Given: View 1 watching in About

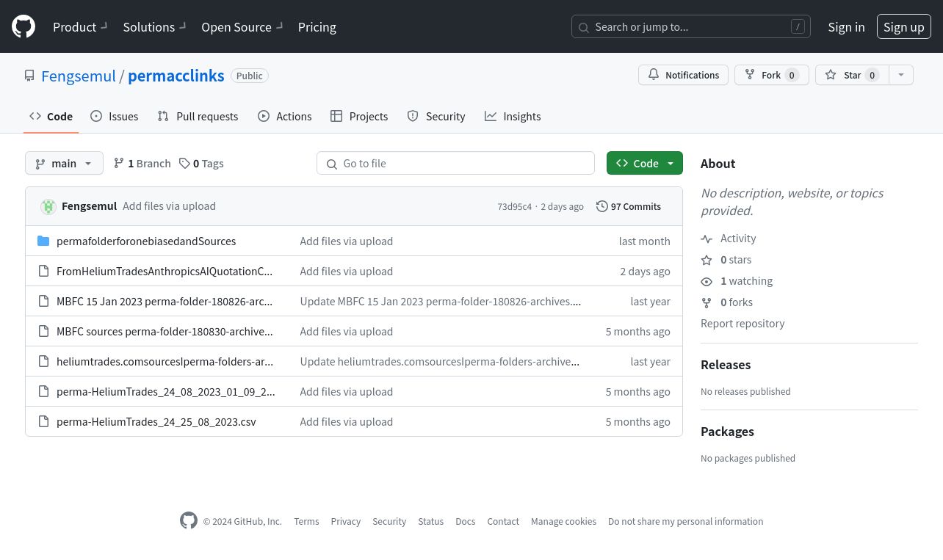Looking at the screenshot, I should click(x=737, y=281).
